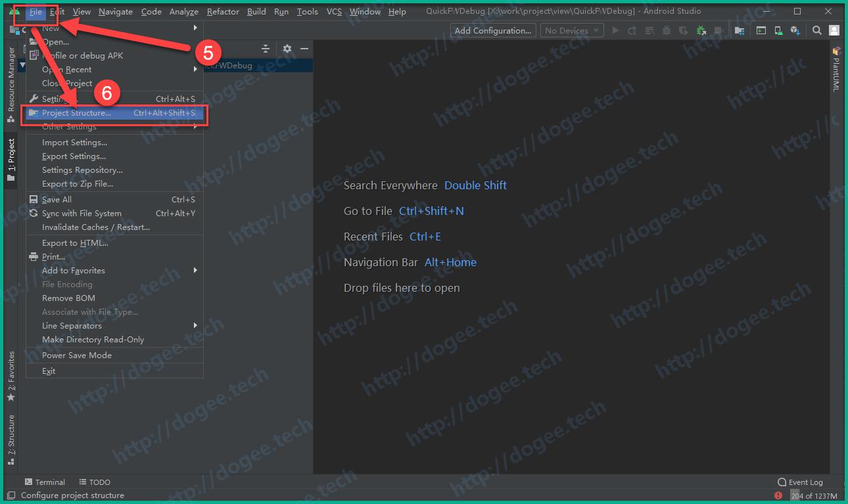Image resolution: width=848 pixels, height=504 pixels.
Task: Toggle Power Save Mode
Action: [114, 355]
